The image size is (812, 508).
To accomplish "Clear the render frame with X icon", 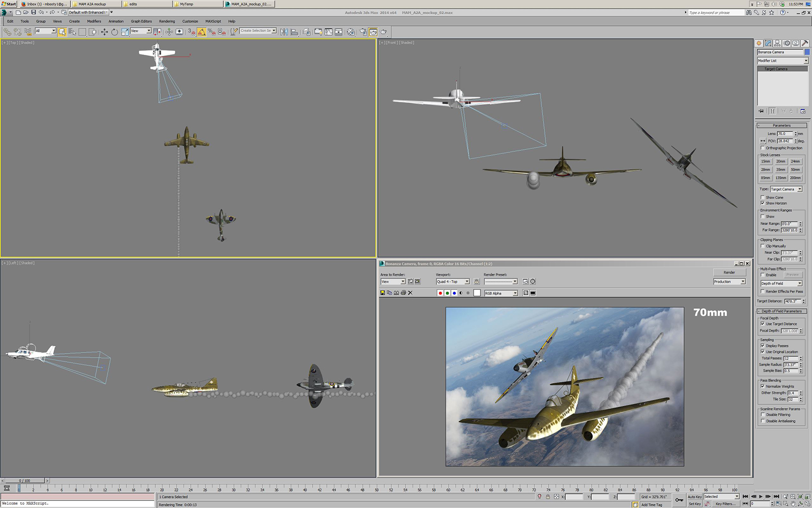I will (411, 293).
